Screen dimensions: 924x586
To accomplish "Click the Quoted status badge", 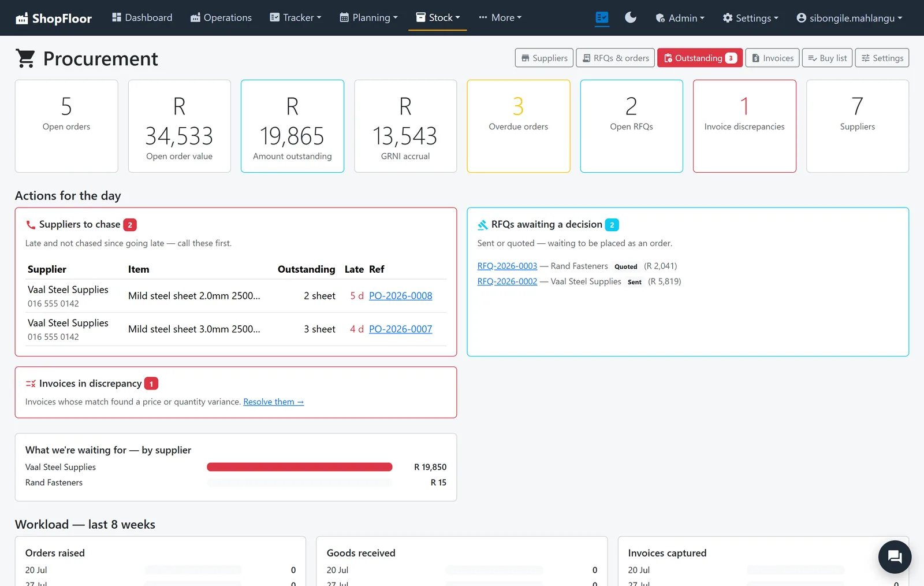I will pos(626,266).
